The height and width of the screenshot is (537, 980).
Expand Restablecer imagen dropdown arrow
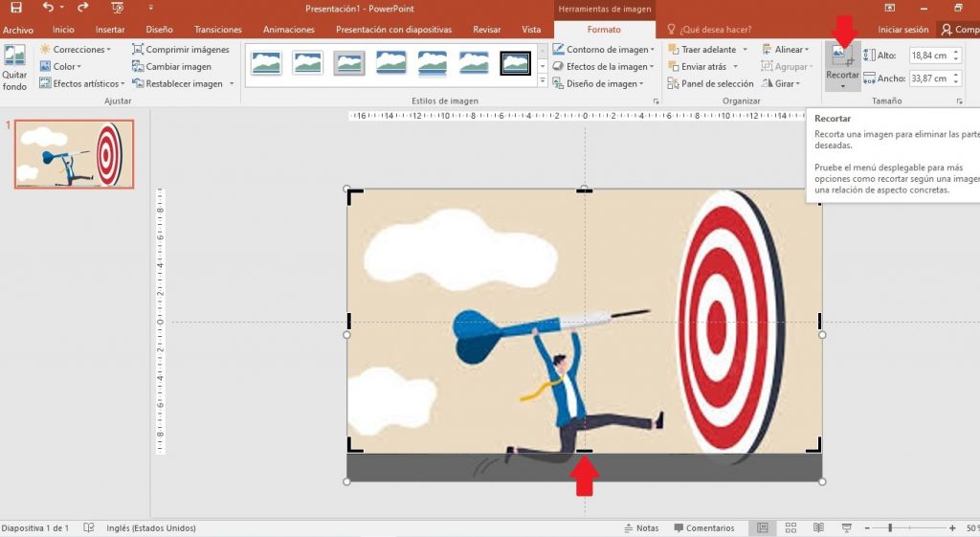click(x=232, y=83)
